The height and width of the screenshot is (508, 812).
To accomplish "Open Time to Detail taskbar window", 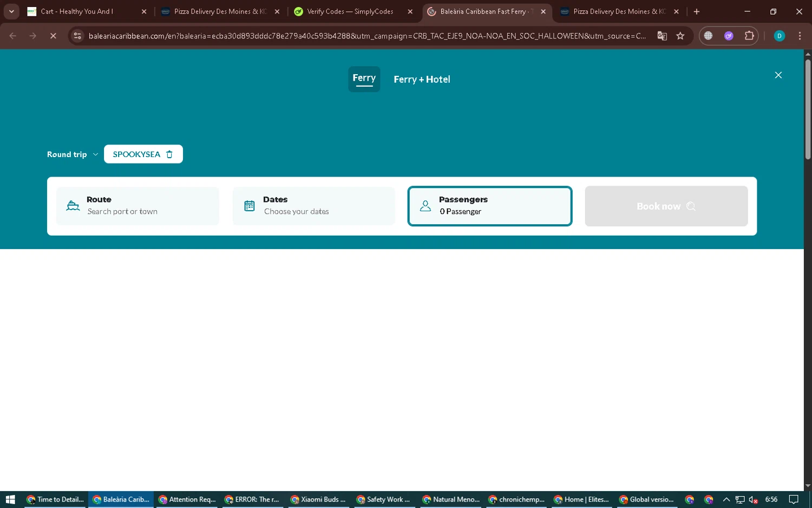I will [x=55, y=499].
